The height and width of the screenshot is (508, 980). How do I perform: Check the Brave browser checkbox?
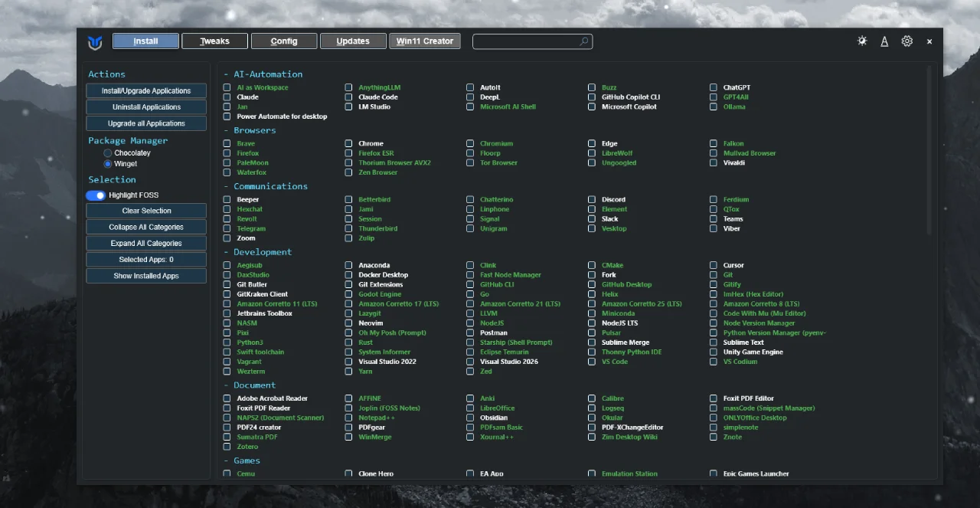point(227,144)
